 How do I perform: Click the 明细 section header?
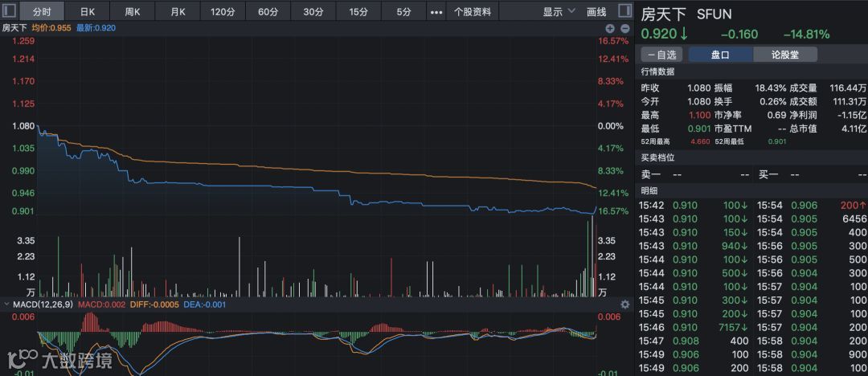point(649,190)
